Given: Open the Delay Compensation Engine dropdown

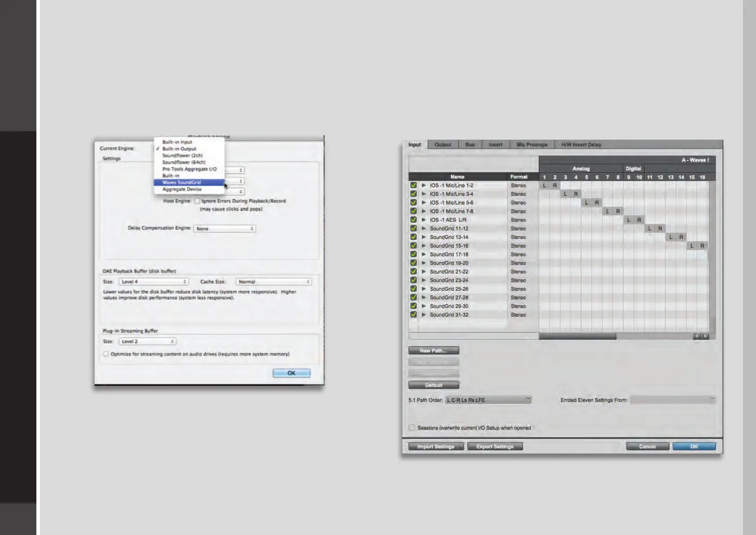Looking at the screenshot, I should tap(224, 229).
